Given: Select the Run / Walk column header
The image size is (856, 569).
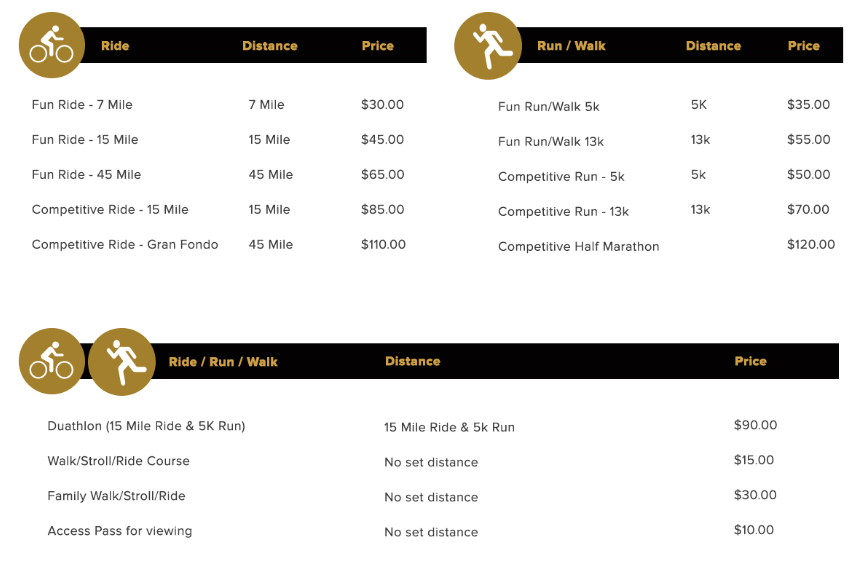Looking at the screenshot, I should tap(571, 46).
